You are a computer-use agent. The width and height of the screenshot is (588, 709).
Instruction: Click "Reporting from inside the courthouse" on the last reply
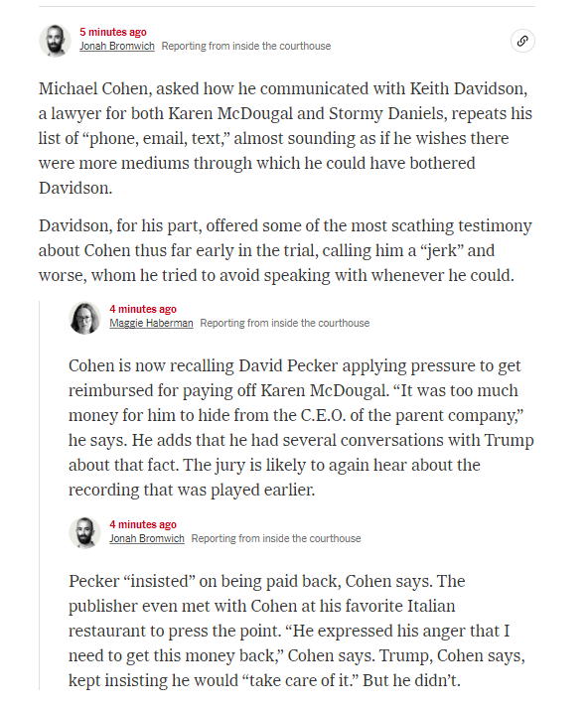(x=276, y=538)
